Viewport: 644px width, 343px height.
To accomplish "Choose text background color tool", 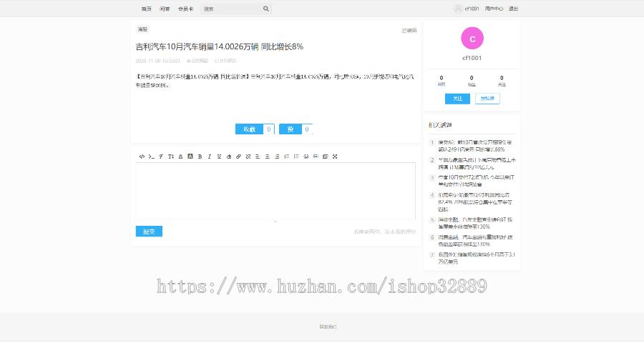I will tap(190, 156).
